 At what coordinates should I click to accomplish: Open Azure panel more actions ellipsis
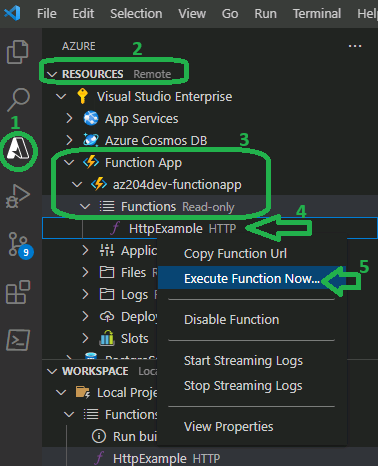coord(355,46)
